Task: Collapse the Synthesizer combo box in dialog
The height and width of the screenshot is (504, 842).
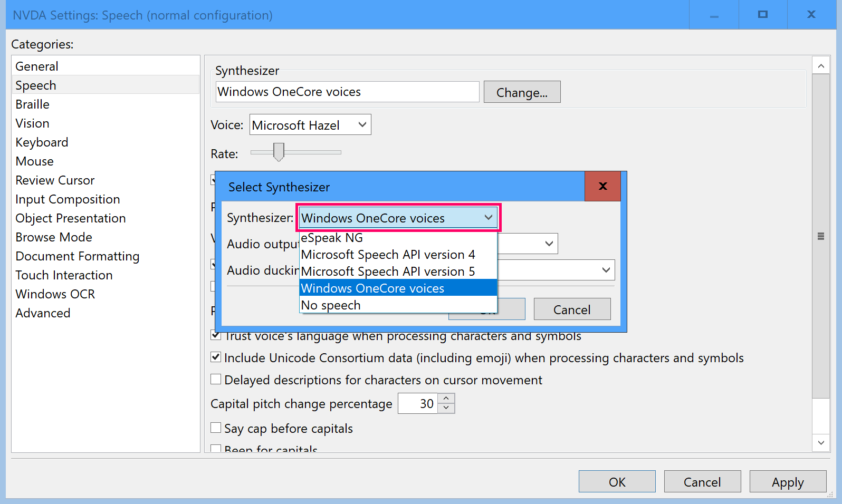Action: point(398,218)
